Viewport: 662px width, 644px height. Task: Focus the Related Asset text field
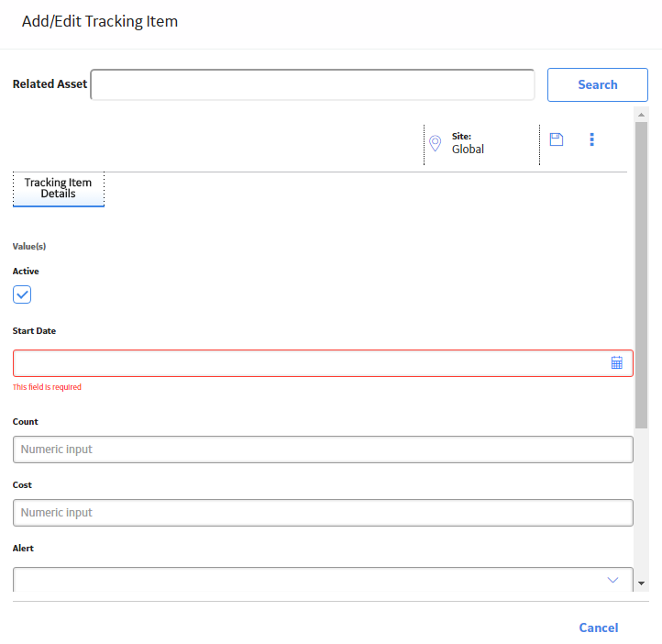tap(313, 84)
